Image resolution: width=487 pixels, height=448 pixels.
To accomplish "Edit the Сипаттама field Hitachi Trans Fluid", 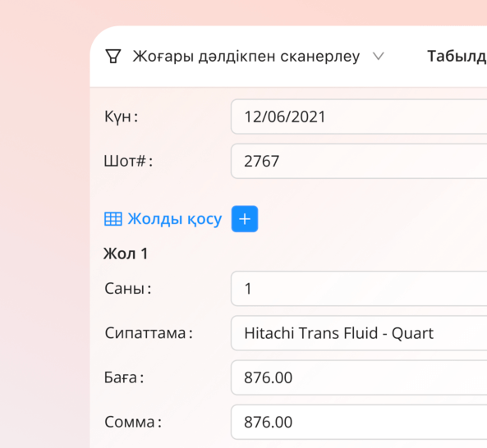I will 359,333.
